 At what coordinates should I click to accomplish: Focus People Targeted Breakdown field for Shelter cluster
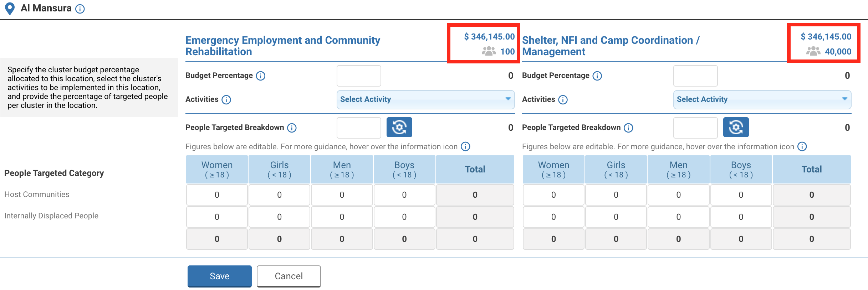pyautogui.click(x=695, y=128)
